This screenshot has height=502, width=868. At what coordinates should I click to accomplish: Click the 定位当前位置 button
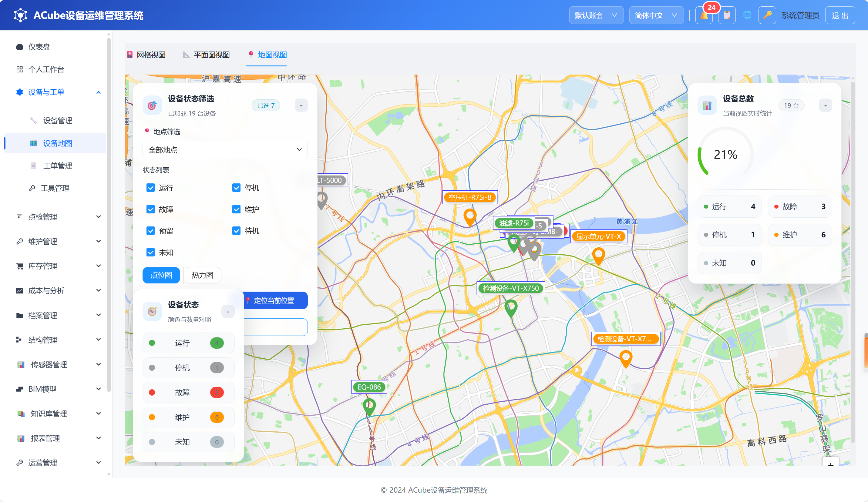click(276, 300)
